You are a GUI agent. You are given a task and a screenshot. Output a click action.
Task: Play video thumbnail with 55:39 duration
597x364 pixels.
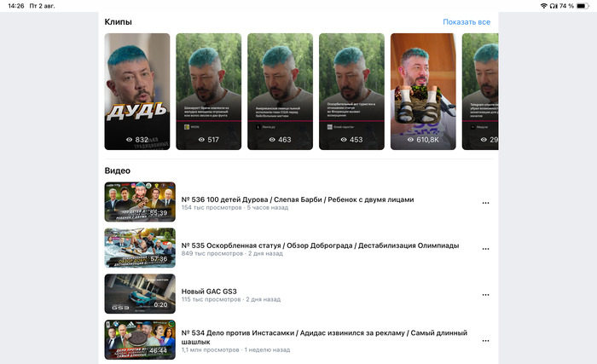coord(140,202)
